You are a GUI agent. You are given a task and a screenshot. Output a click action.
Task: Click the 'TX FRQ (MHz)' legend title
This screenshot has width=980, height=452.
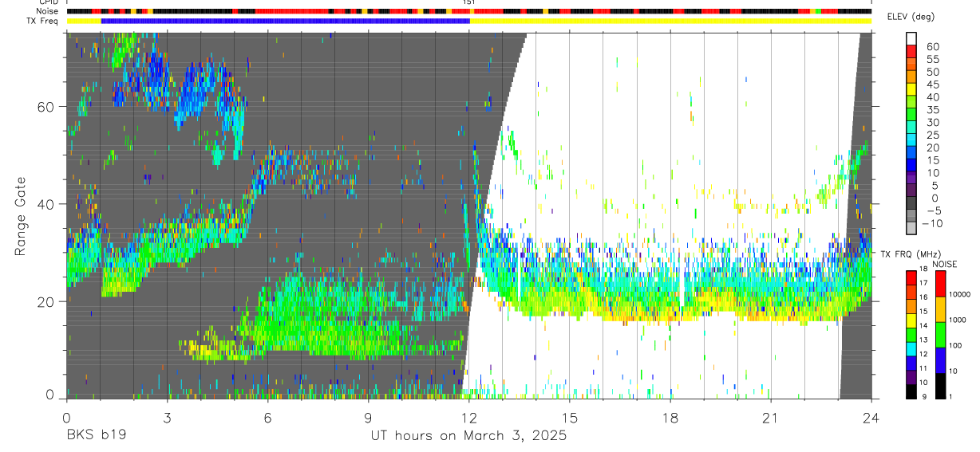pos(911,254)
